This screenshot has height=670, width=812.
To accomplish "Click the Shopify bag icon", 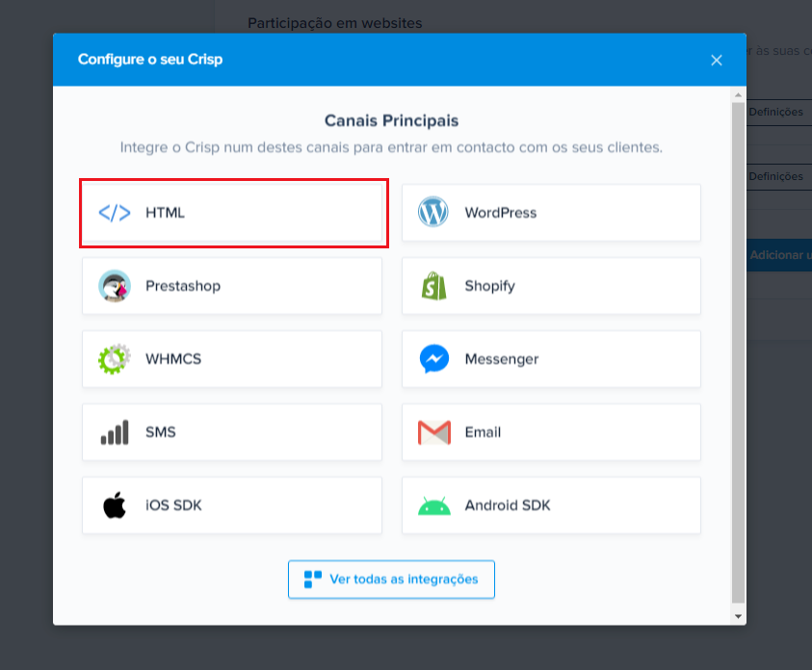I will pos(434,286).
